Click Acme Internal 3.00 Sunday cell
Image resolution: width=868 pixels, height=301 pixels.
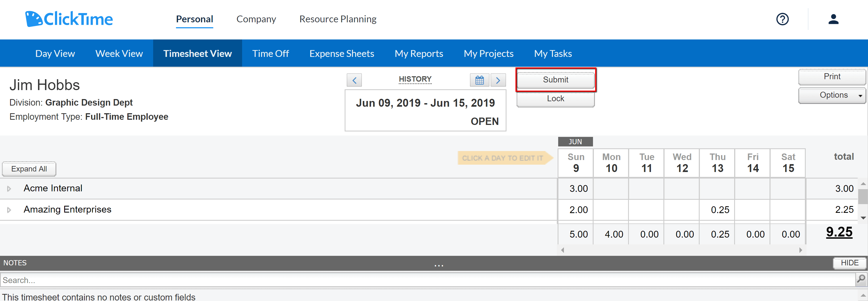click(576, 188)
